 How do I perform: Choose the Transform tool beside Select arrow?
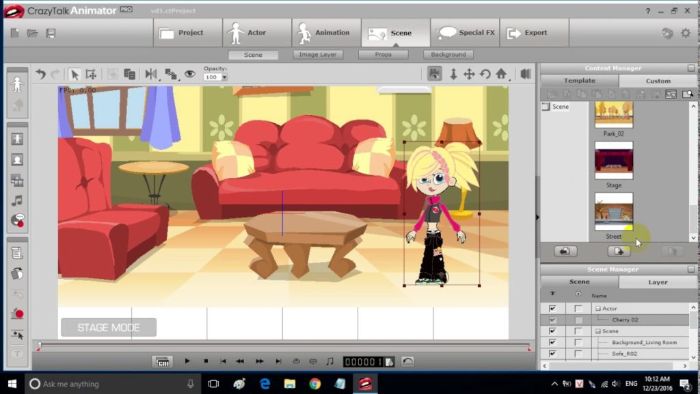(91, 74)
